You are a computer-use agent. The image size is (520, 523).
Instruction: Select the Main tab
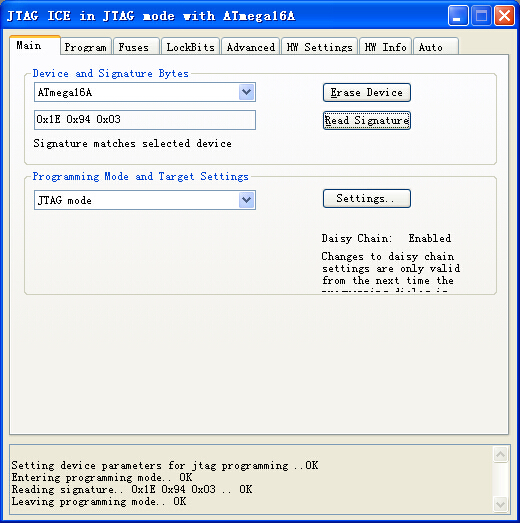35,45
